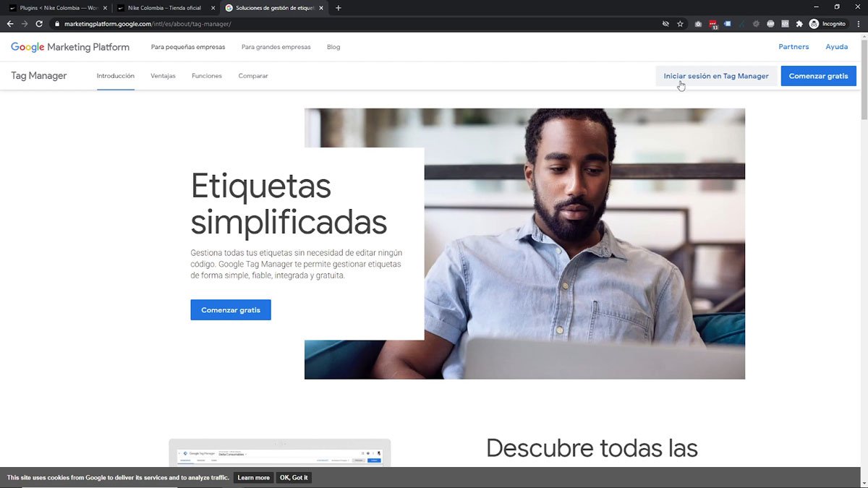Image resolution: width=868 pixels, height=488 pixels.
Task: Click the padlock site info icon
Action: [x=56, y=24]
